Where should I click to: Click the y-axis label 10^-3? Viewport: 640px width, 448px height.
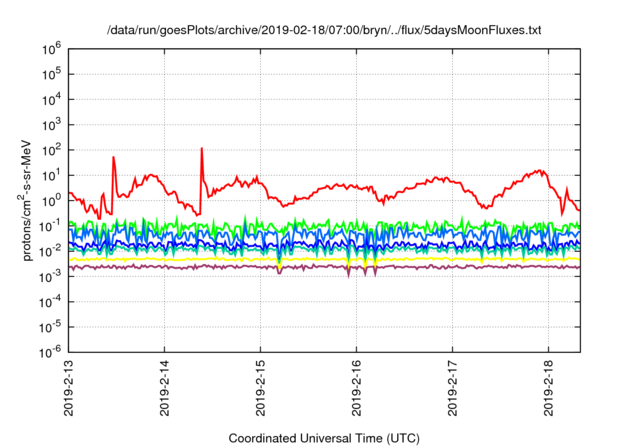tap(50, 277)
